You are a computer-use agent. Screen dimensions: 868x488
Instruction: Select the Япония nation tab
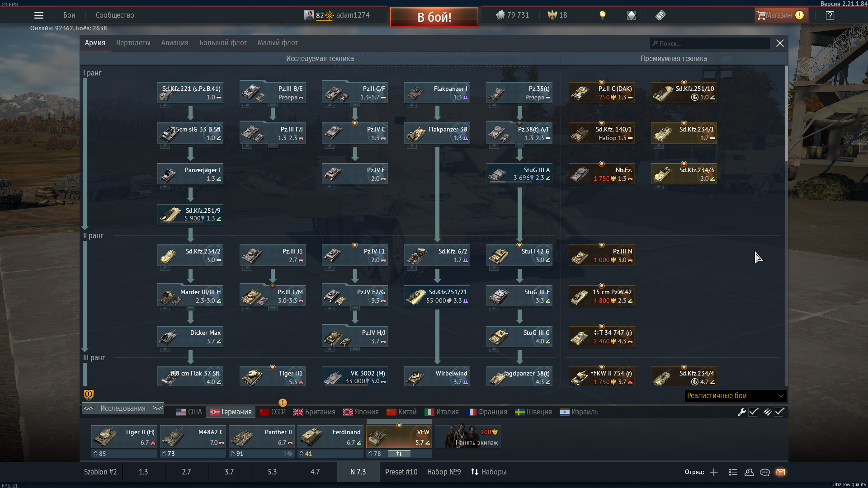tap(361, 412)
